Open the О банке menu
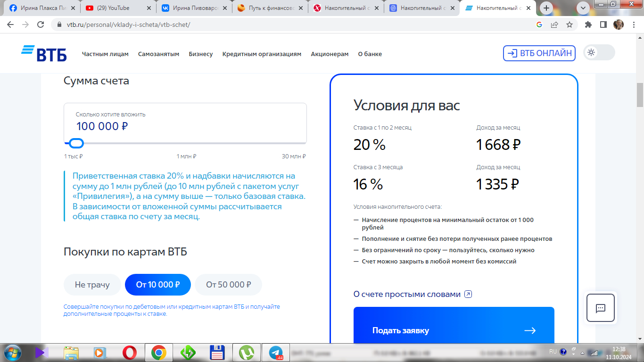The width and height of the screenshot is (644, 362). tap(370, 54)
